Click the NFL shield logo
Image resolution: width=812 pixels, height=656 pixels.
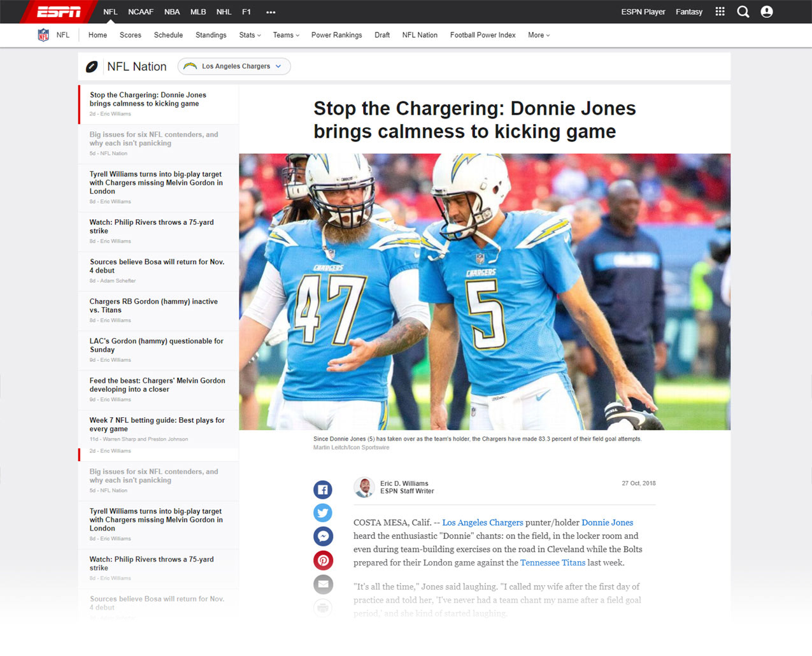pyautogui.click(x=43, y=35)
